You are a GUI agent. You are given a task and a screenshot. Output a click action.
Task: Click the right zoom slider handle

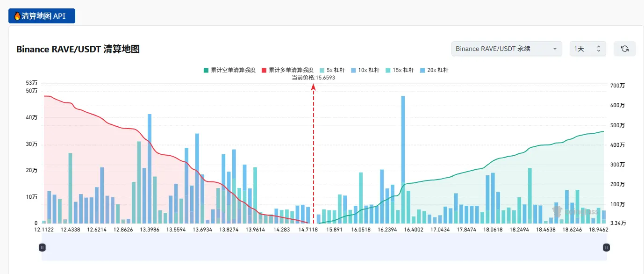tap(606, 247)
